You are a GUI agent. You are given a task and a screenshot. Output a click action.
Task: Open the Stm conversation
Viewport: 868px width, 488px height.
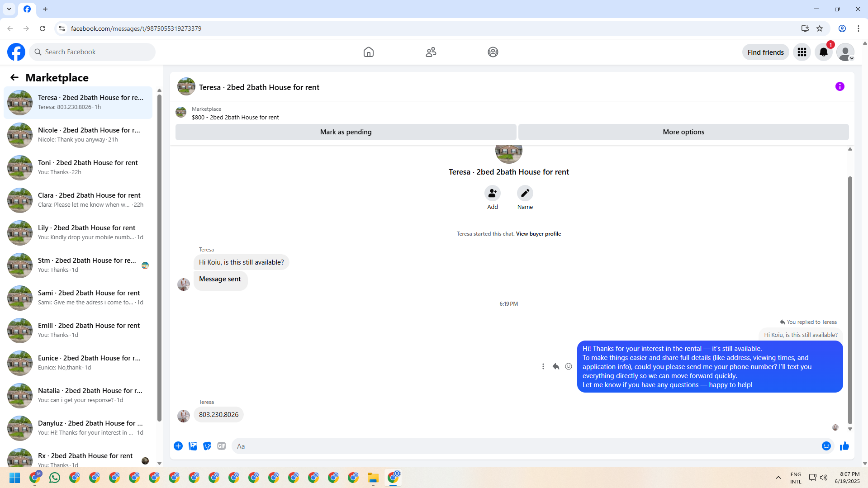[x=78, y=265]
